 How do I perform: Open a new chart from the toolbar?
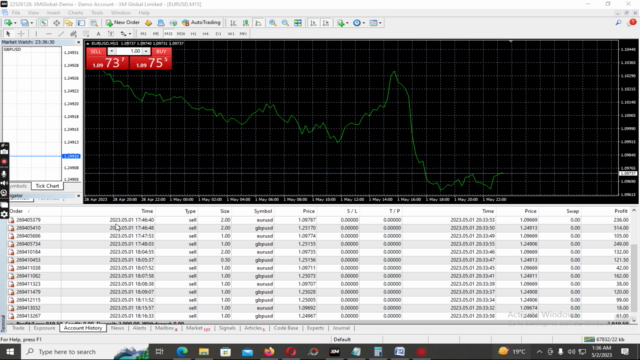pyautogui.click(x=8, y=23)
